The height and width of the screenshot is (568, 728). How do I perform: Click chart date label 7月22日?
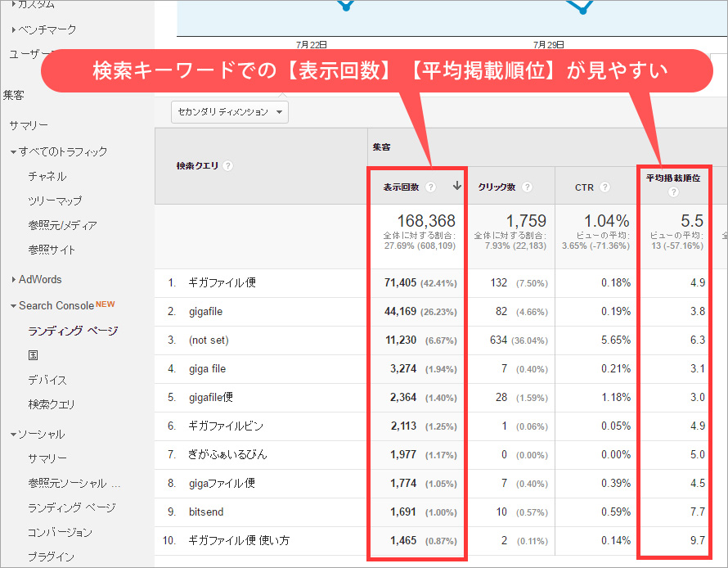click(x=312, y=44)
